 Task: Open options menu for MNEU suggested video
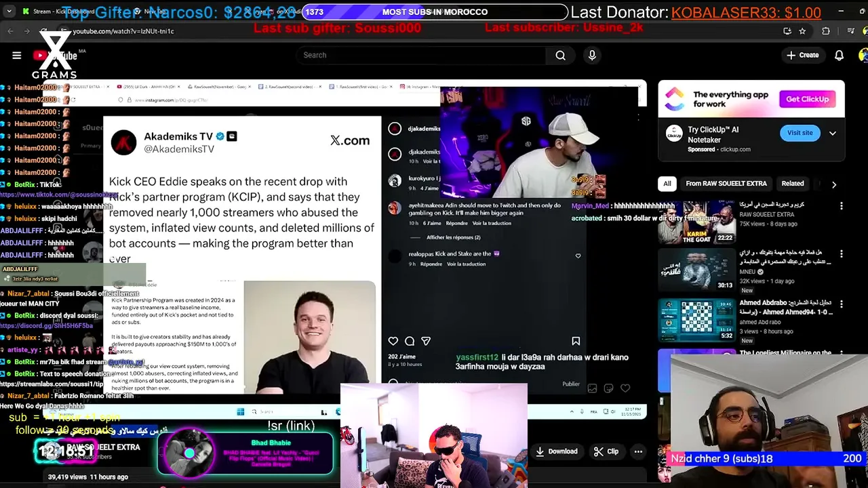(x=842, y=254)
